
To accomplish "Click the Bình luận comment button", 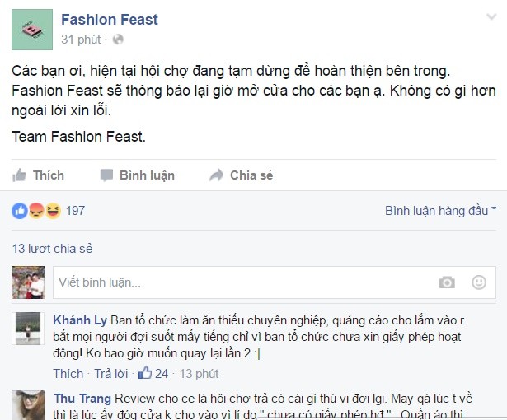I will pyautogui.click(x=137, y=175).
